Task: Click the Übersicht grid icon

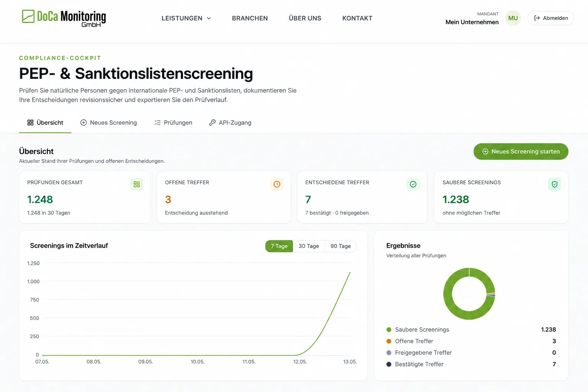Action: pos(30,122)
